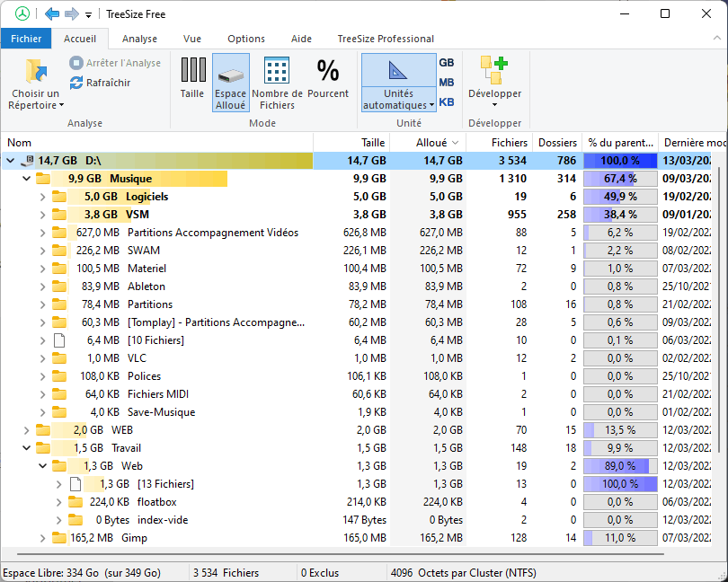Viewport: 728px width, 582px height.
Task: Click the VLC folder icon
Action: 59,358
